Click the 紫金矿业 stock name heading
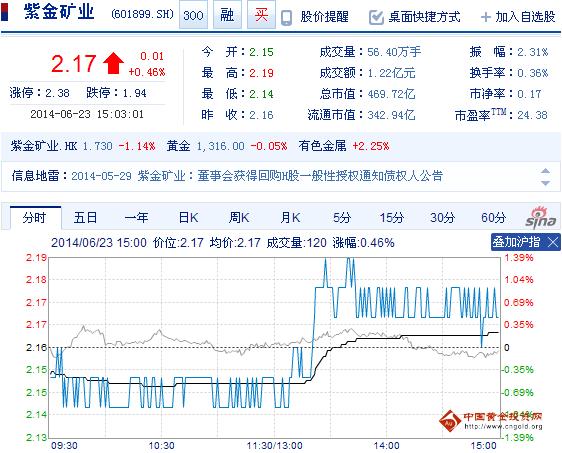 (x=59, y=11)
